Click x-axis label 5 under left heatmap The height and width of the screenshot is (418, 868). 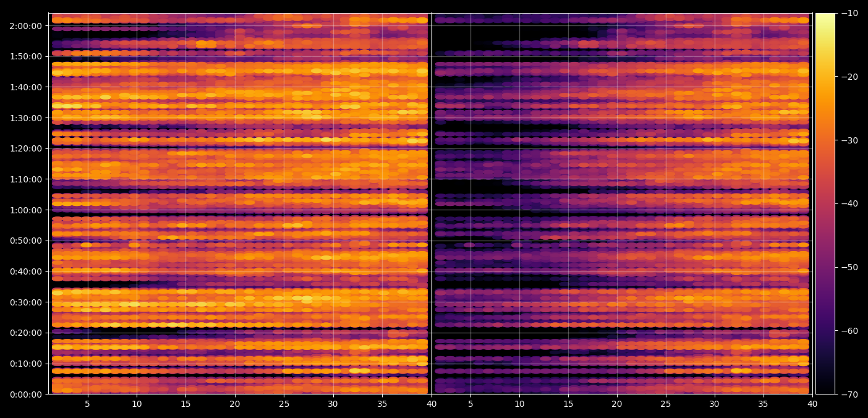(x=88, y=404)
